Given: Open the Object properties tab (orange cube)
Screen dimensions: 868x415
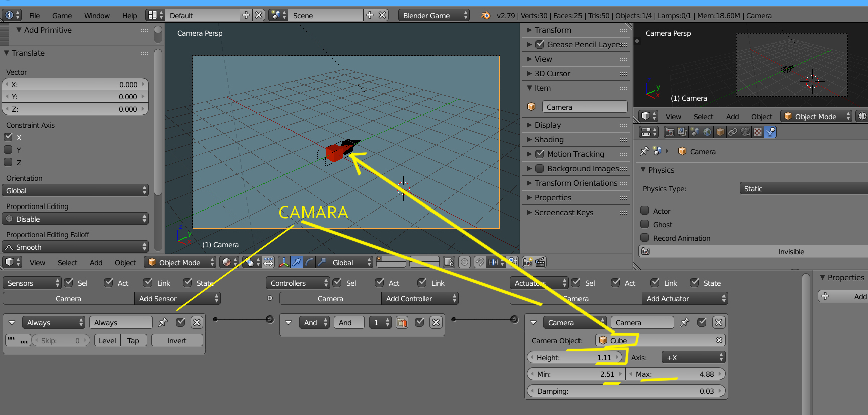Looking at the screenshot, I should [720, 132].
